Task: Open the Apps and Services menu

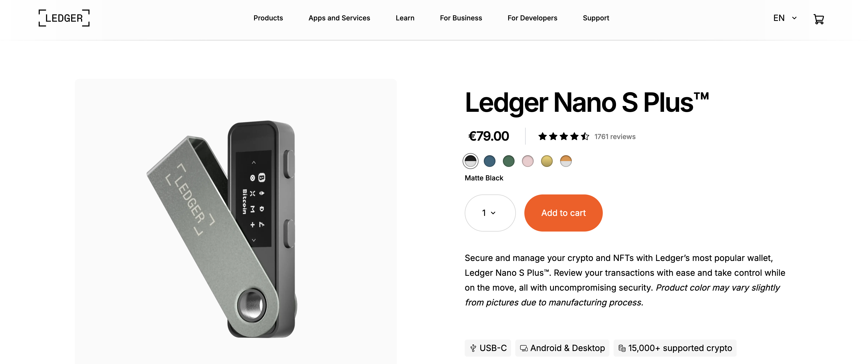Action: click(339, 18)
